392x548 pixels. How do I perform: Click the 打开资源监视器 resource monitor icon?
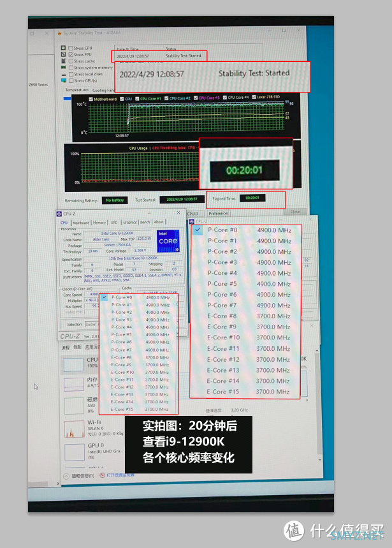pos(102,475)
